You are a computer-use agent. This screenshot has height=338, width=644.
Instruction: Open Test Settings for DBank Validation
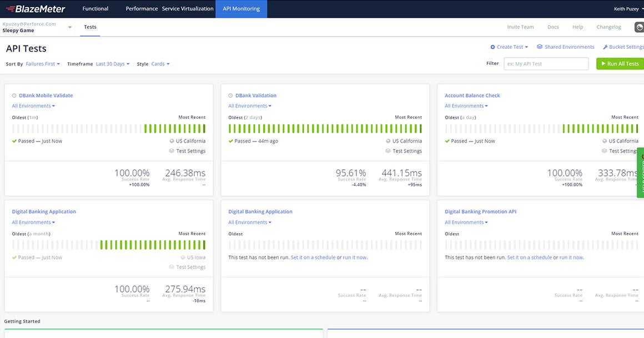pos(404,151)
